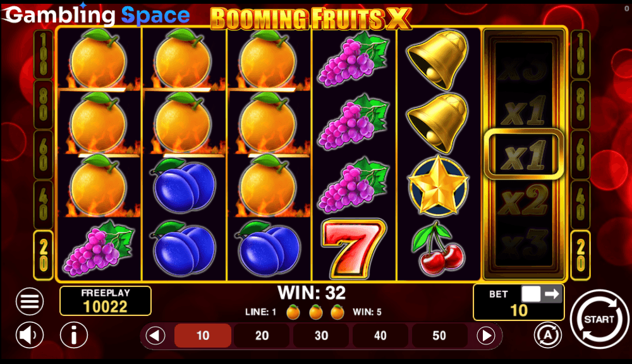The width and height of the screenshot is (632, 364).
Task: Open the hamburger menu icon
Action: pos(30,301)
